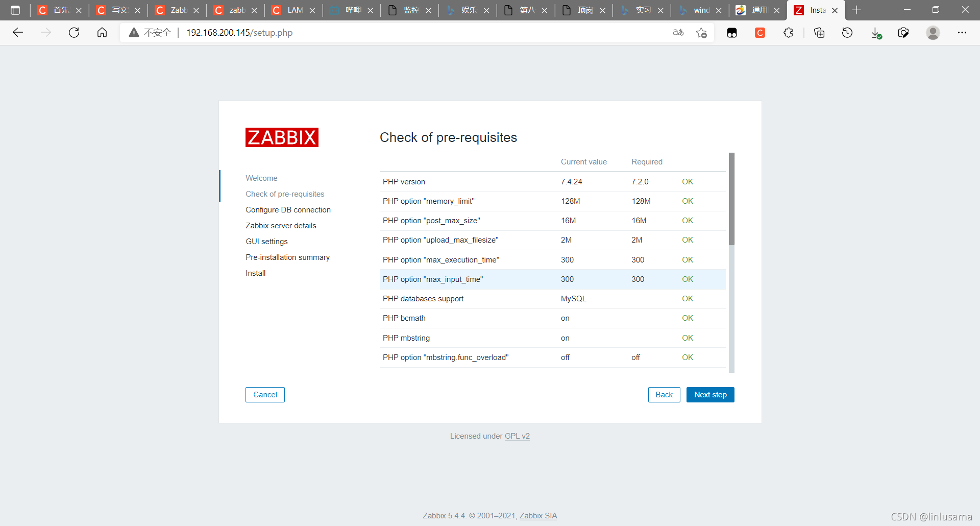Image resolution: width=980 pixels, height=526 pixels.
Task: Click the Back button
Action: click(664, 395)
